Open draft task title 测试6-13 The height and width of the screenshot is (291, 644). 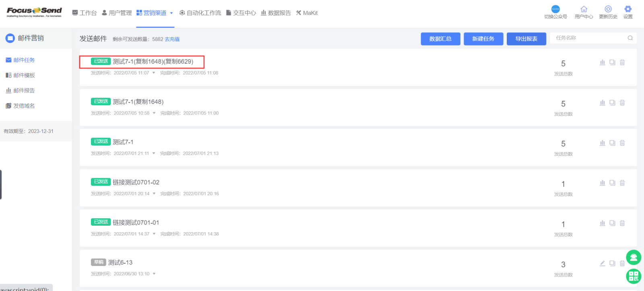120,262
